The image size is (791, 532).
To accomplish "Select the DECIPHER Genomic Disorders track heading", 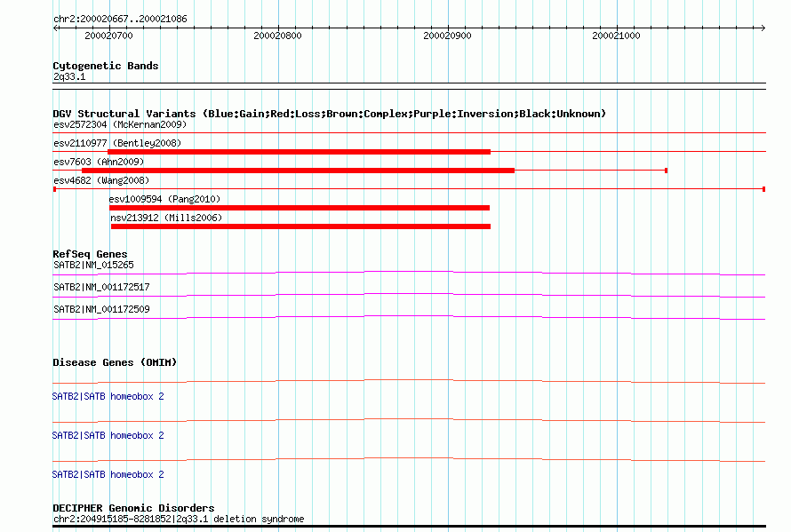I will click(133, 508).
